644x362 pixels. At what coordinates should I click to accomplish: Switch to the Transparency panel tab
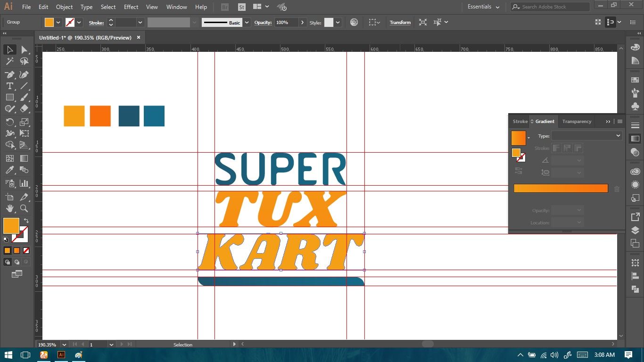[577, 121]
